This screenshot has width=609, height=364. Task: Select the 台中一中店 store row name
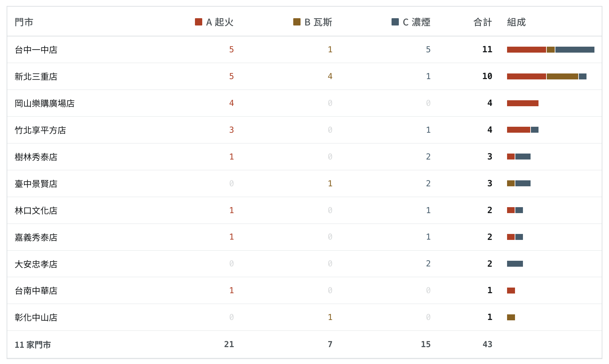pos(36,50)
